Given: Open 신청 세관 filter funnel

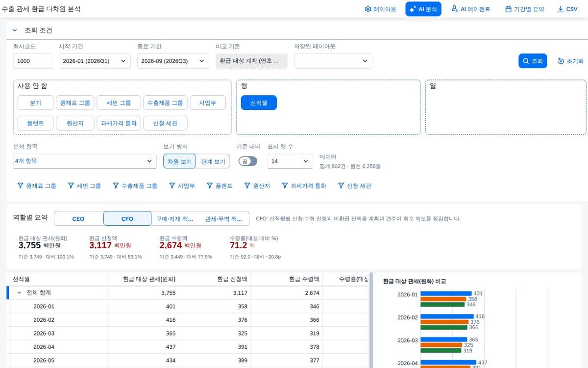Looking at the screenshot, I should 354,186.
